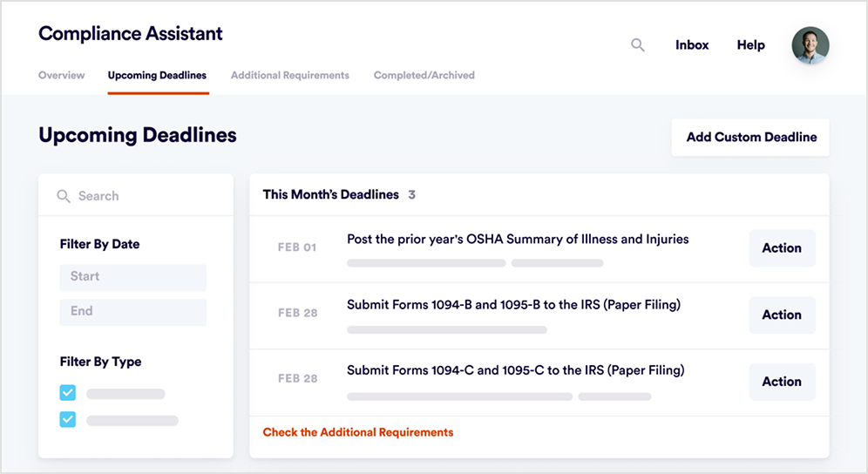Image resolution: width=868 pixels, height=474 pixels.
Task: Open the OSHA Summary of Illness deadline item
Action: click(518, 240)
